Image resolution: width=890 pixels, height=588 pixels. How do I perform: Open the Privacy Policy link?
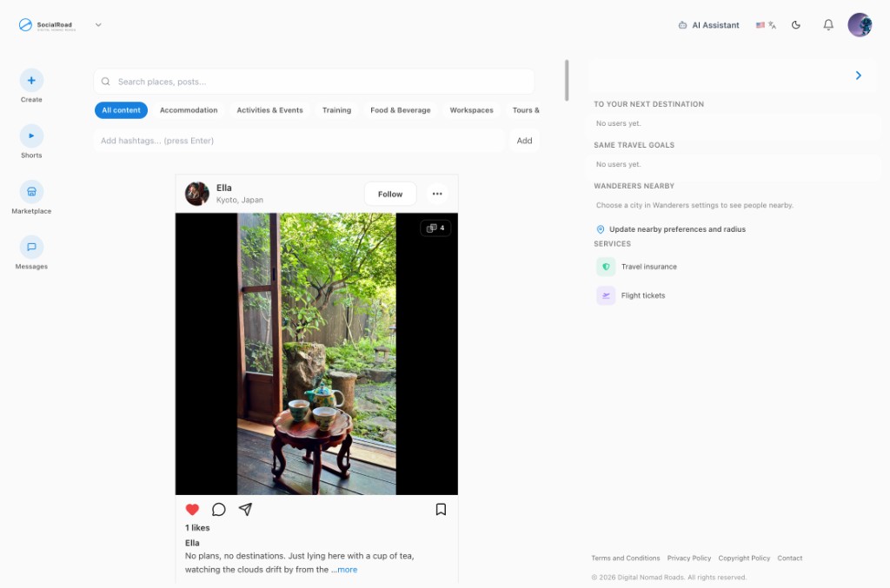[x=689, y=558]
